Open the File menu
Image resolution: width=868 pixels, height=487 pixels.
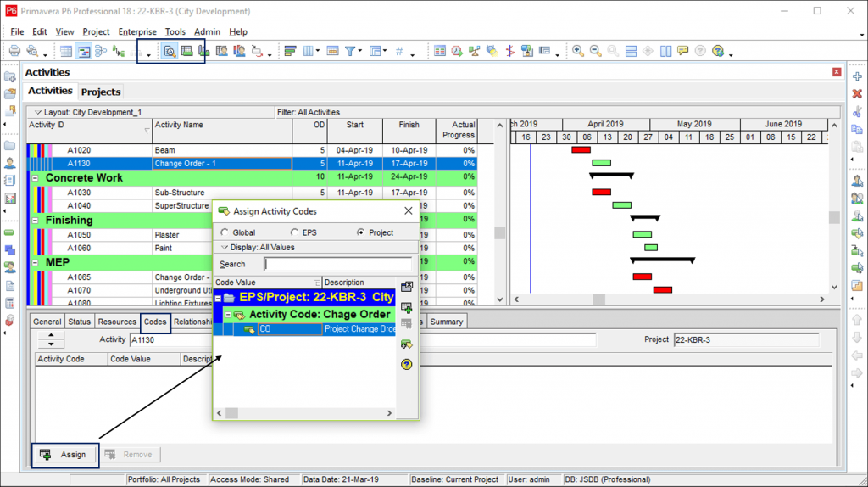point(17,32)
